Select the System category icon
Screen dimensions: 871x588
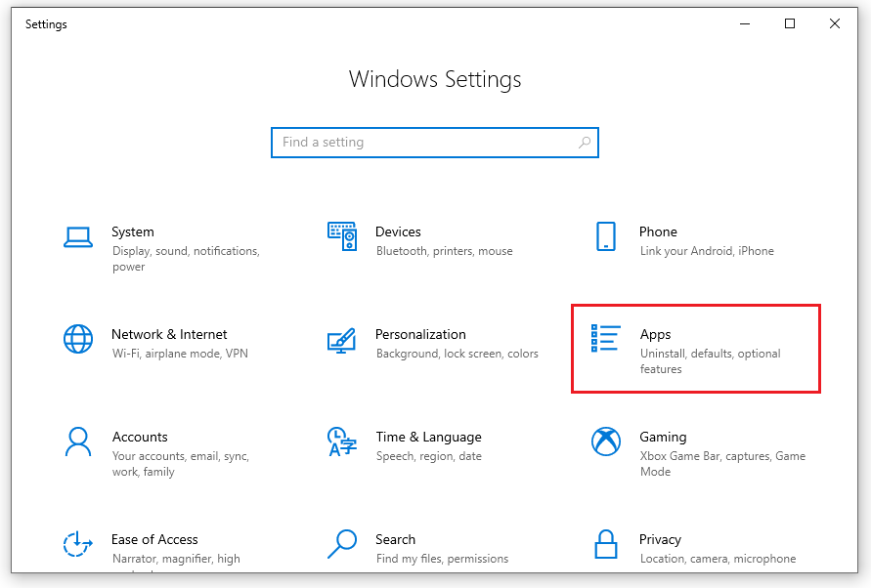(x=77, y=239)
